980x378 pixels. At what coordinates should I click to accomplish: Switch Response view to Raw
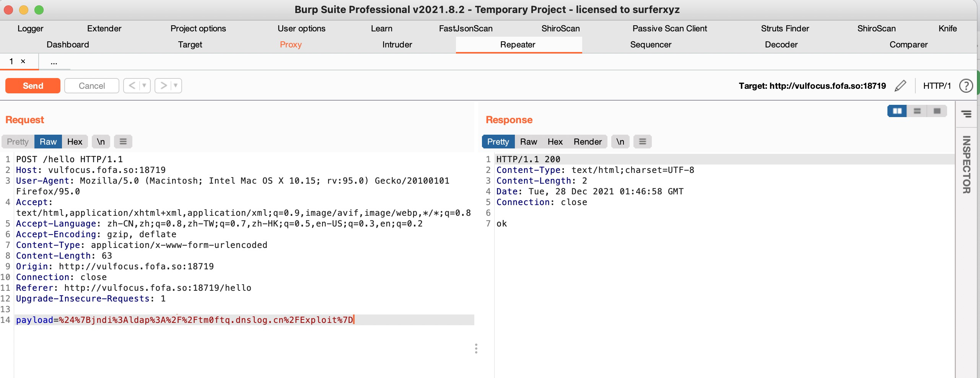click(x=529, y=142)
